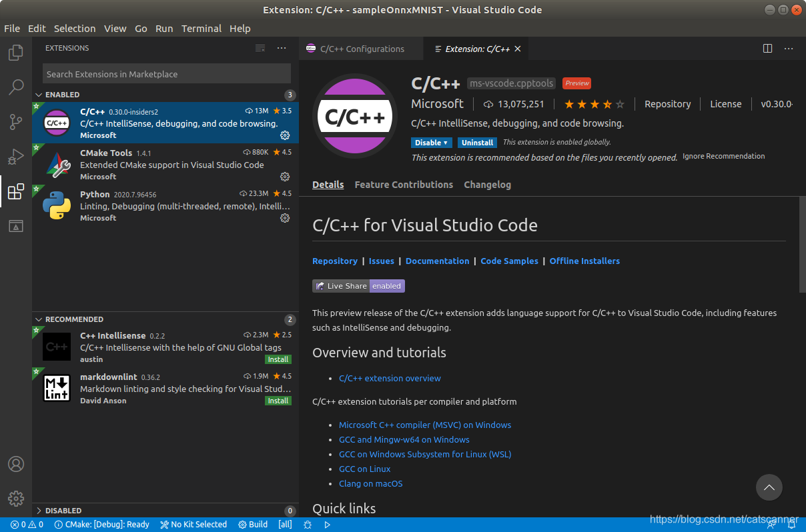The image size is (806, 532).
Task: Open Clang on macOS tutorial link
Action: [370, 484]
